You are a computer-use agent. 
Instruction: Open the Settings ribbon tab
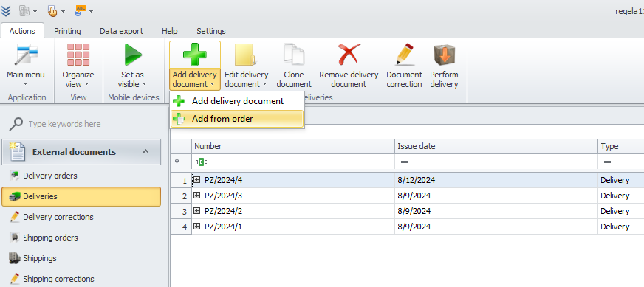click(211, 31)
